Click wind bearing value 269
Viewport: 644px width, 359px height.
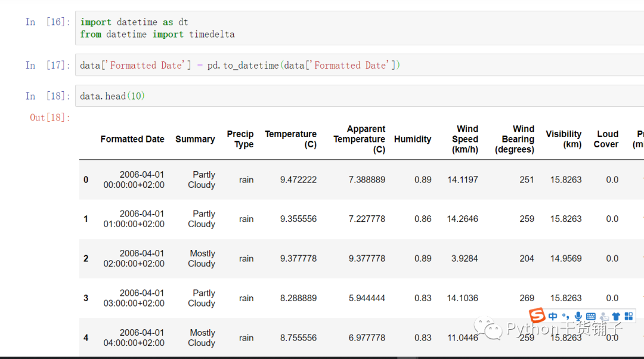(x=527, y=298)
